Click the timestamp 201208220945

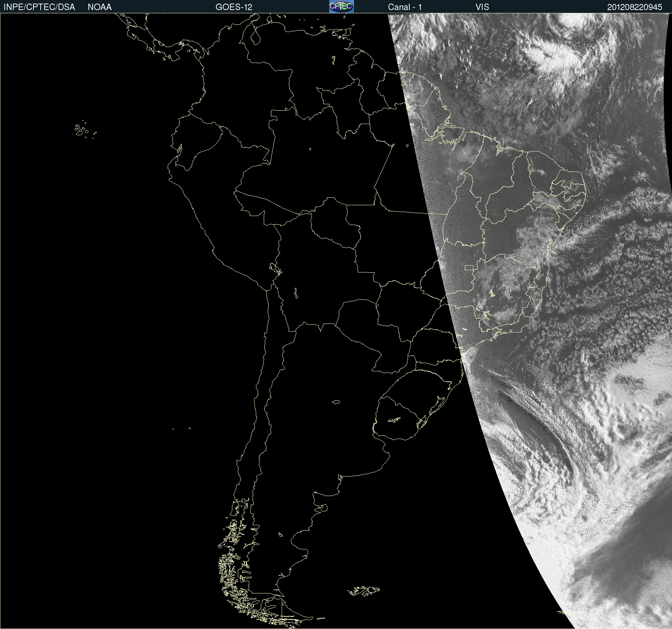coord(635,7)
